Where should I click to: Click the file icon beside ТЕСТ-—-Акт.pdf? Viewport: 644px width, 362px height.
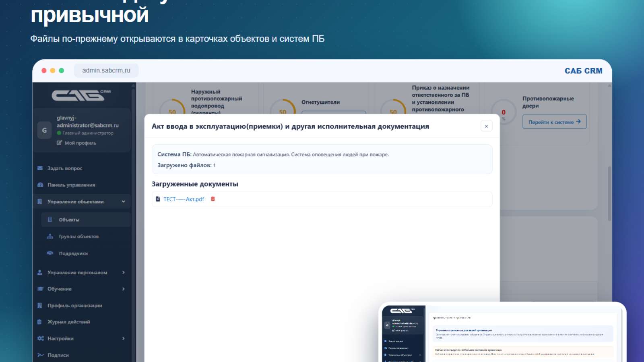point(158,199)
